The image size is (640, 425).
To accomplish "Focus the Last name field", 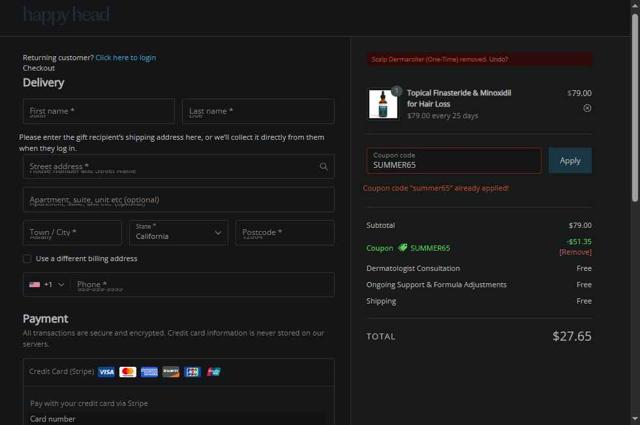I will coord(258,111).
